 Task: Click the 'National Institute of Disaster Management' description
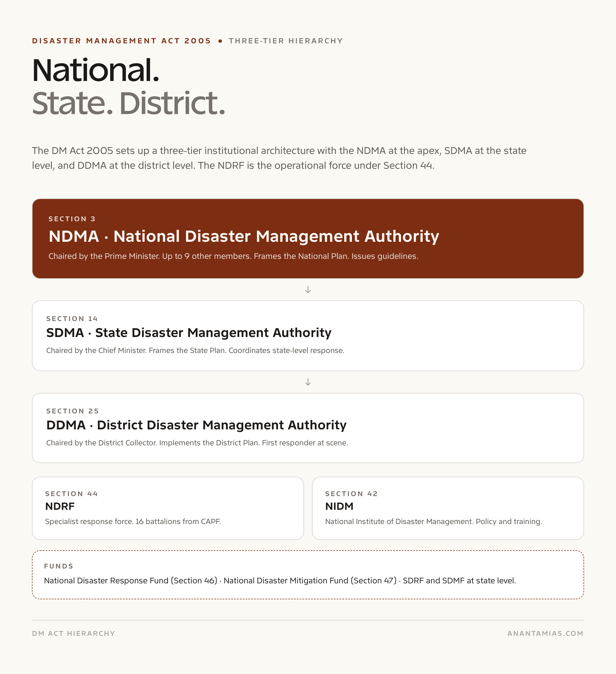[433, 521]
